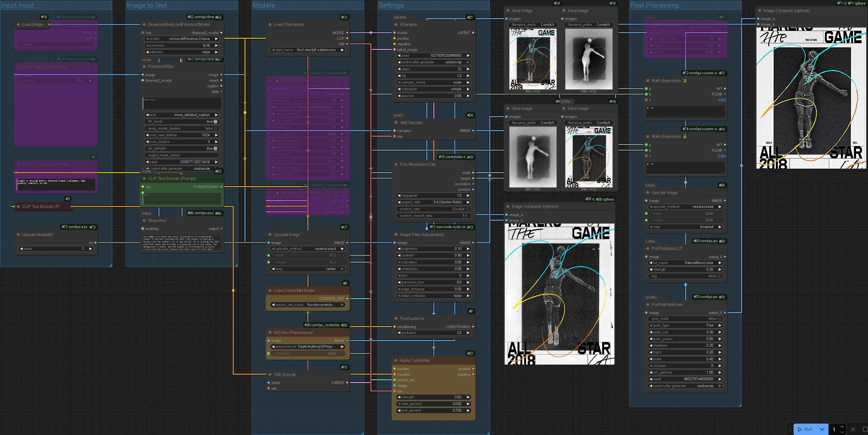Image resolution: width=868 pixels, height=435 pixels.
Task: Open grain_type dropdown in ProPostFilmGrain
Action: [x=685, y=325]
